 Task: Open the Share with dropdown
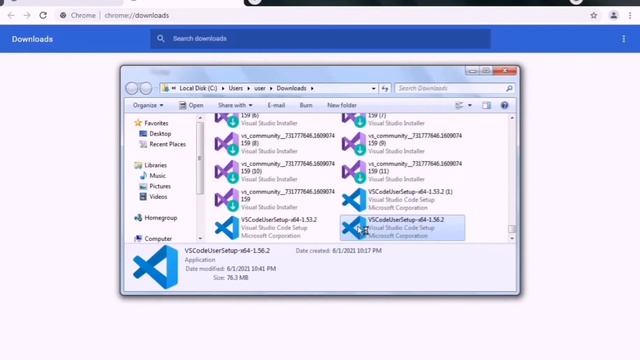235,105
